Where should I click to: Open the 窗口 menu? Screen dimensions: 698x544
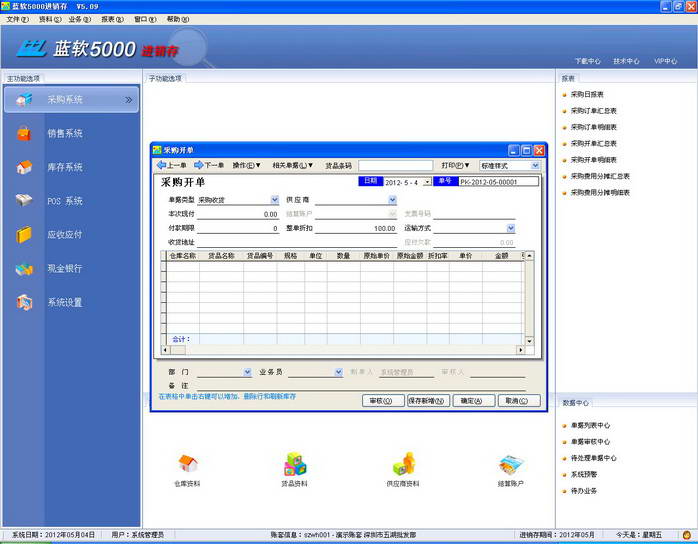[145, 19]
